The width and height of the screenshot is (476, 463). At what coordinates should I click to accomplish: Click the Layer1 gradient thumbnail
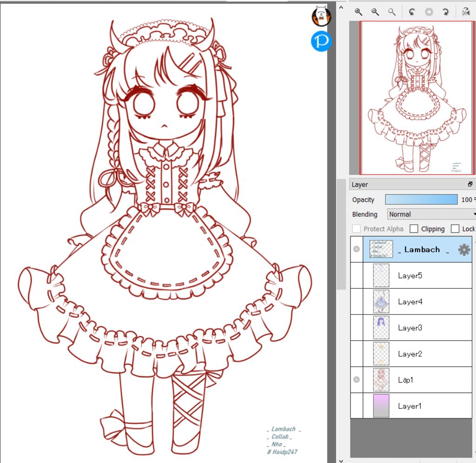pos(381,406)
